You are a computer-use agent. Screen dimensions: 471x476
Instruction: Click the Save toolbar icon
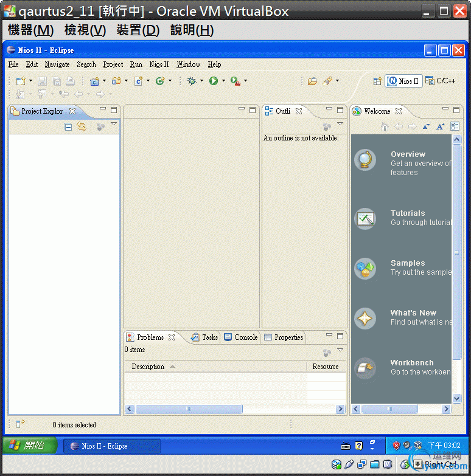(x=42, y=81)
